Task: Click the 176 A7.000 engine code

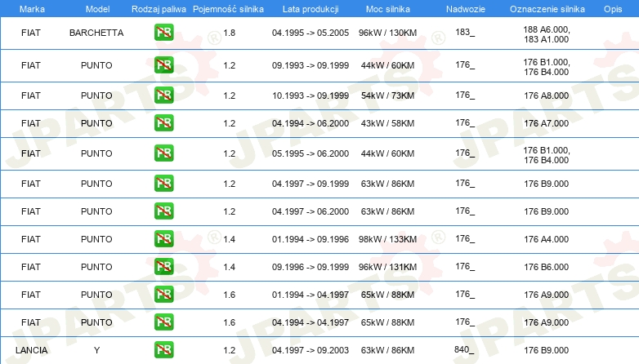Action: 547,123
